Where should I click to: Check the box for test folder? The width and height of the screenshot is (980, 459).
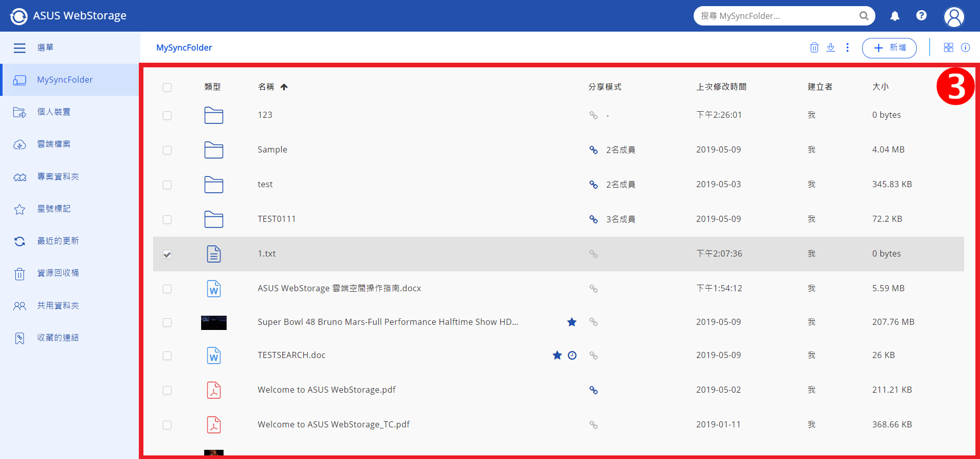(x=167, y=185)
